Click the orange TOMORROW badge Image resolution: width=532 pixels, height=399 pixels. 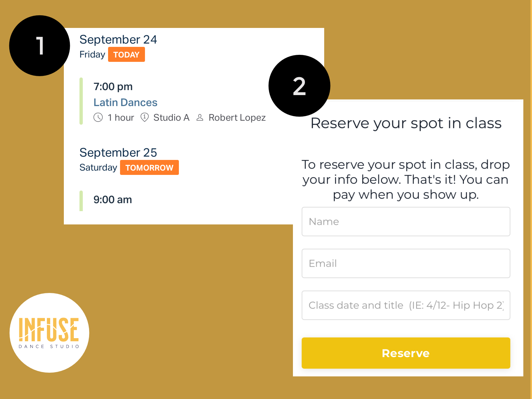point(149,168)
